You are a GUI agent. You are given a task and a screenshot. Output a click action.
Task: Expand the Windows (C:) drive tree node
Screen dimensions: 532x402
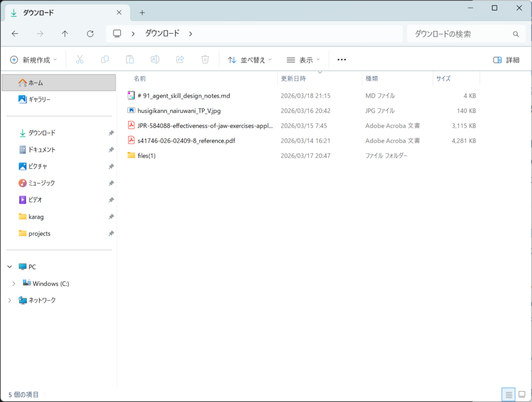coord(14,284)
